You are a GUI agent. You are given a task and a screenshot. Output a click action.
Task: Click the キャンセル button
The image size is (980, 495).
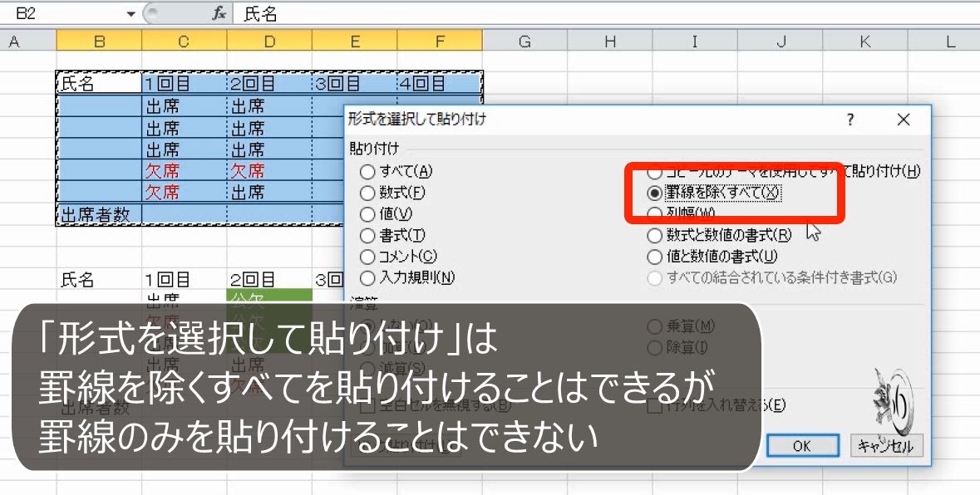click(x=886, y=446)
